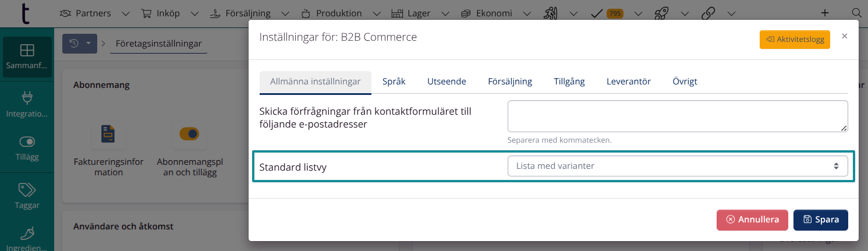This screenshot has width=868, height=251.
Task: Expand the chevron next to running person icon
Action: pyautogui.click(x=573, y=13)
